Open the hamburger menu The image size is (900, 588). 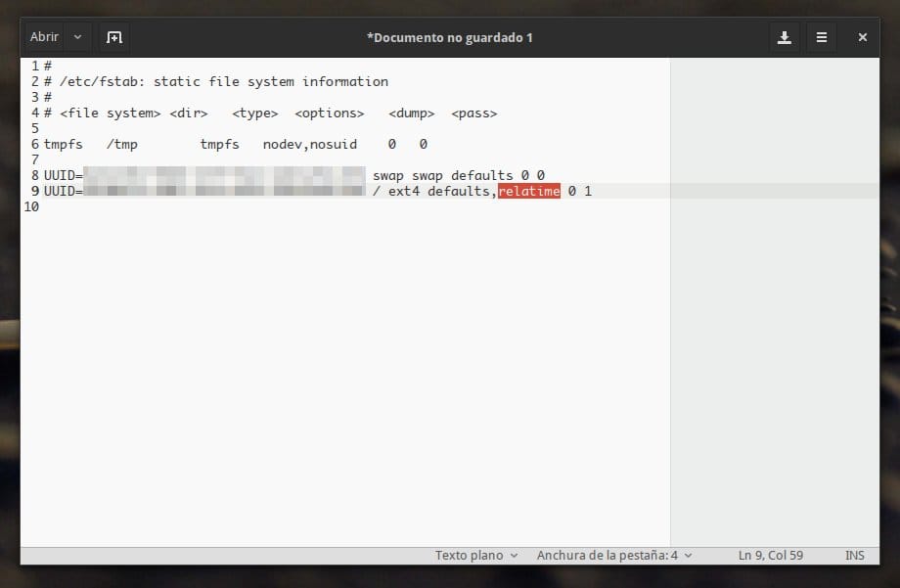click(822, 37)
